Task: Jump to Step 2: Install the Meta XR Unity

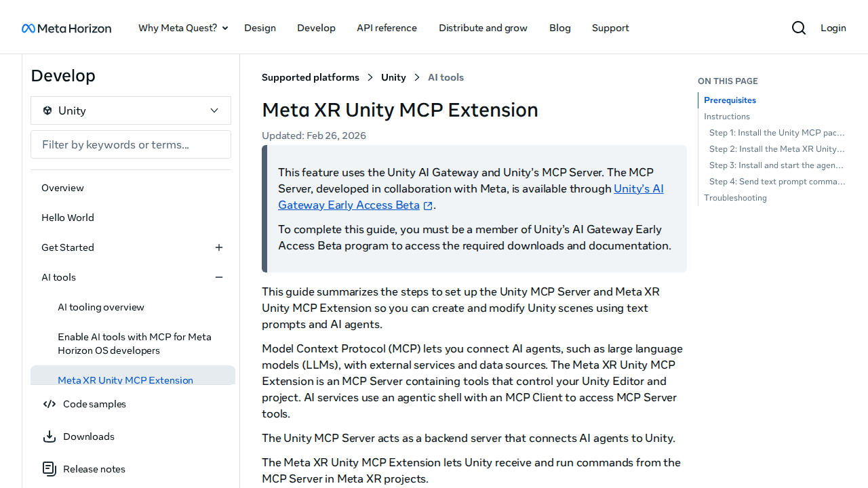Action: (777, 149)
